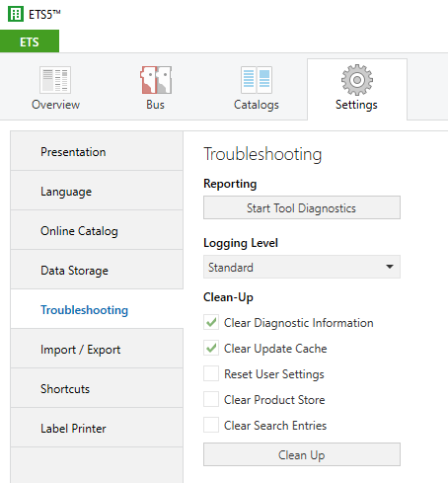448x483 pixels.
Task: Open the Overview dashboard icon
Action: (55, 80)
